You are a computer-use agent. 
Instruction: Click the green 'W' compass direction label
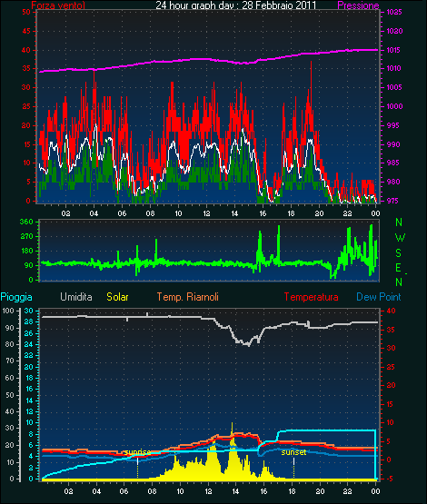(400, 238)
